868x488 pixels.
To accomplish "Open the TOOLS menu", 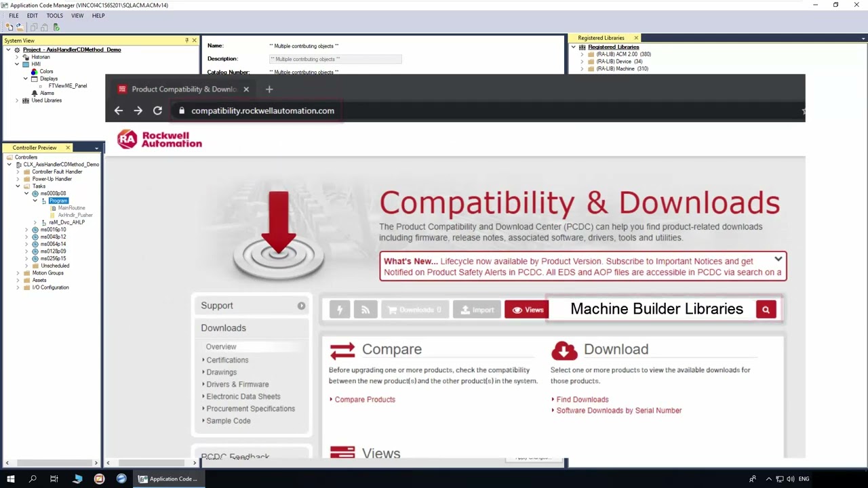I will click(x=55, y=16).
